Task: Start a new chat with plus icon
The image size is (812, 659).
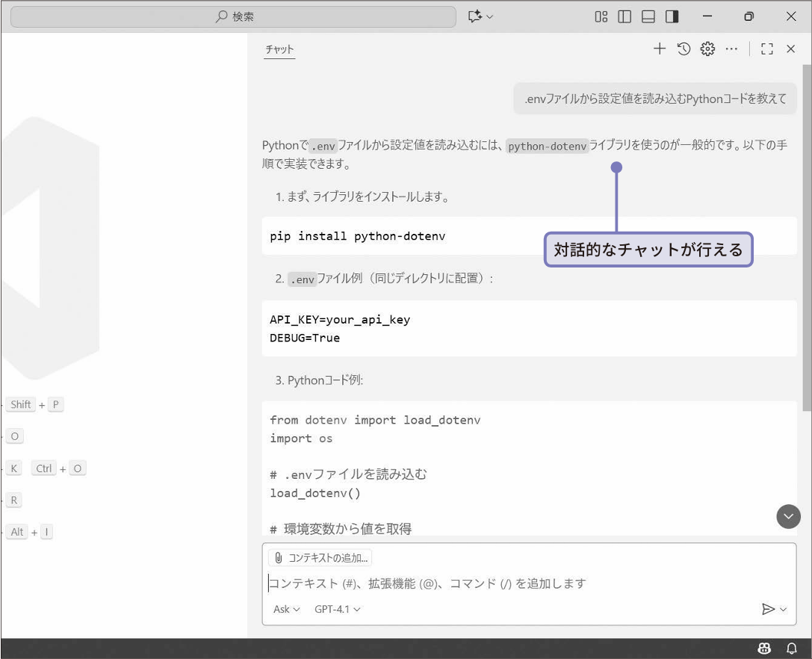Action: [659, 49]
